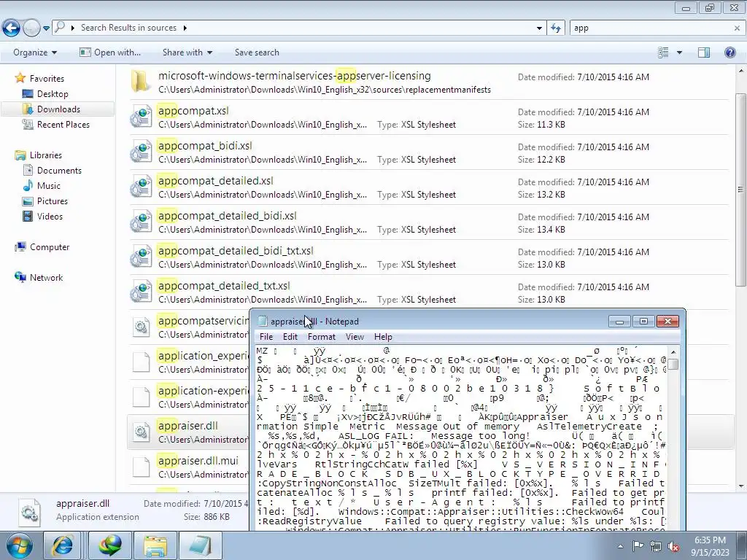
Task: Open the view options dropdown arrow
Action: (679, 52)
